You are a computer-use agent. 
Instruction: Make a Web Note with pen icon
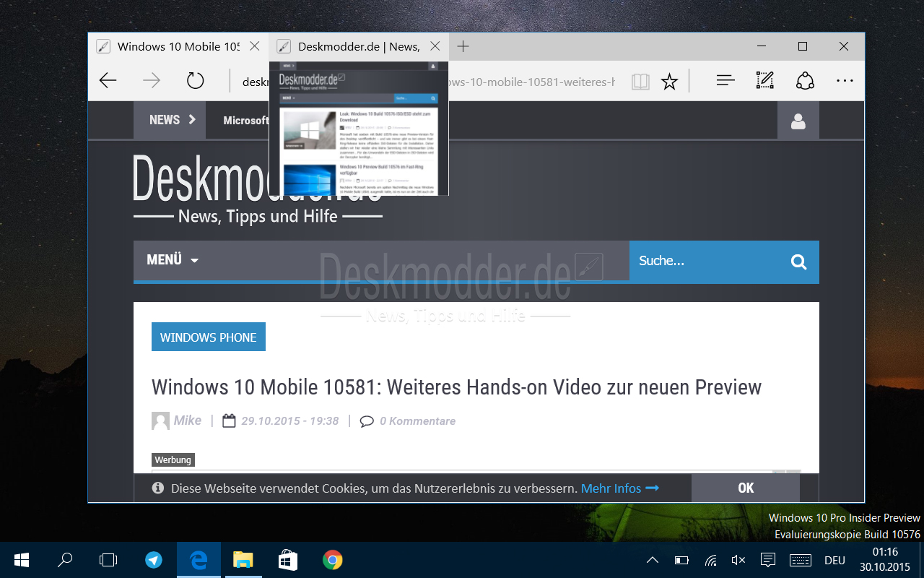(765, 81)
